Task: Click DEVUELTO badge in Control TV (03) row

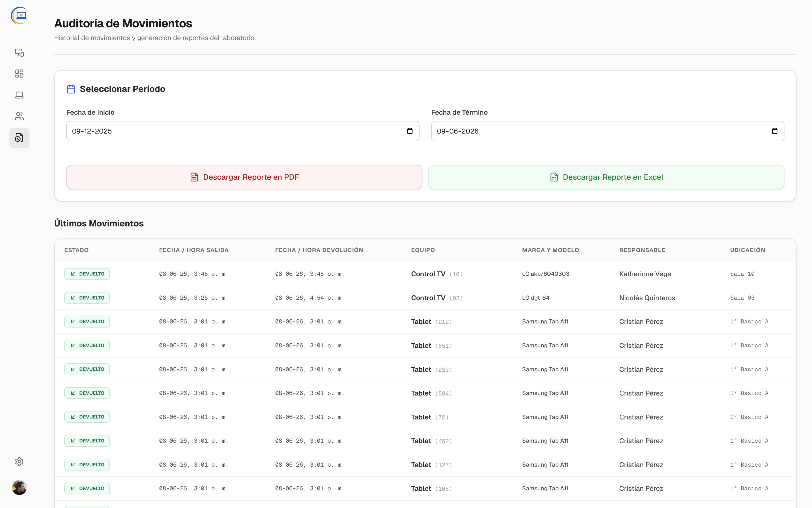Action: (87, 298)
